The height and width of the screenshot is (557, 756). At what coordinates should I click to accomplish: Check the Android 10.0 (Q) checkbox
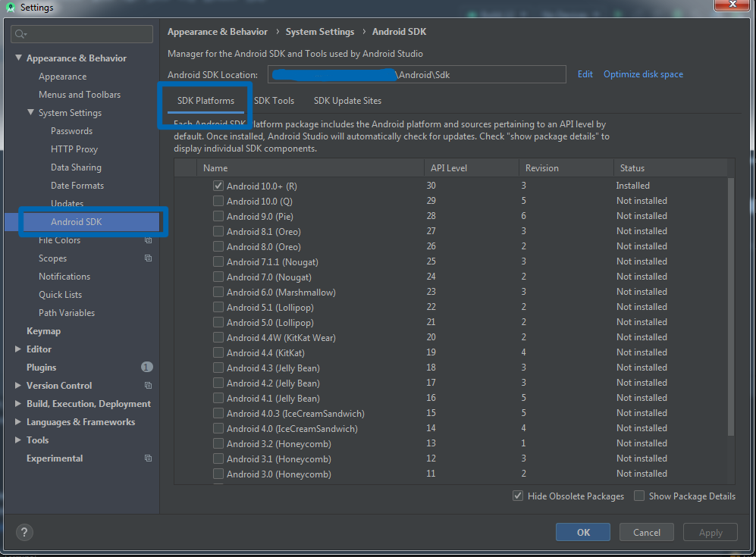(x=218, y=201)
